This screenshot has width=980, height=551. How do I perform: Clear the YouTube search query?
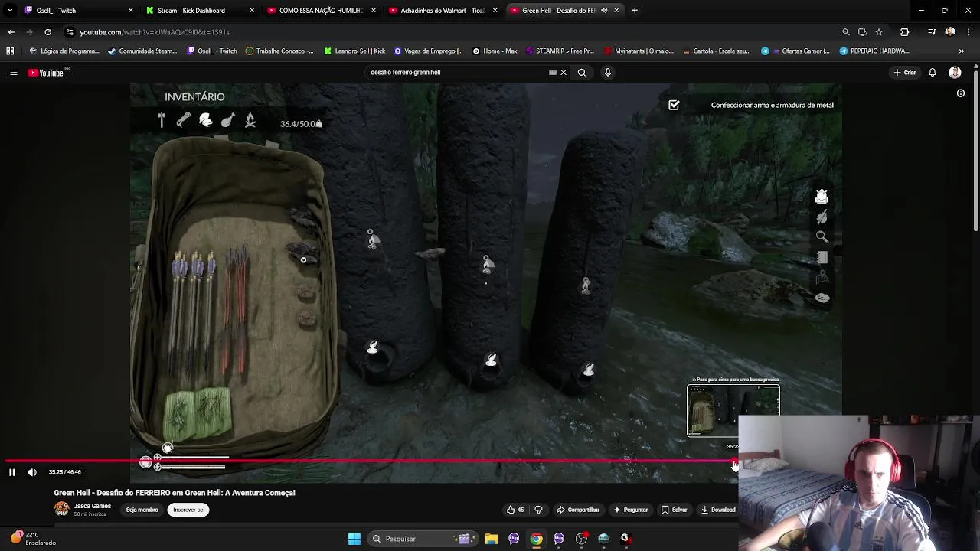(563, 73)
